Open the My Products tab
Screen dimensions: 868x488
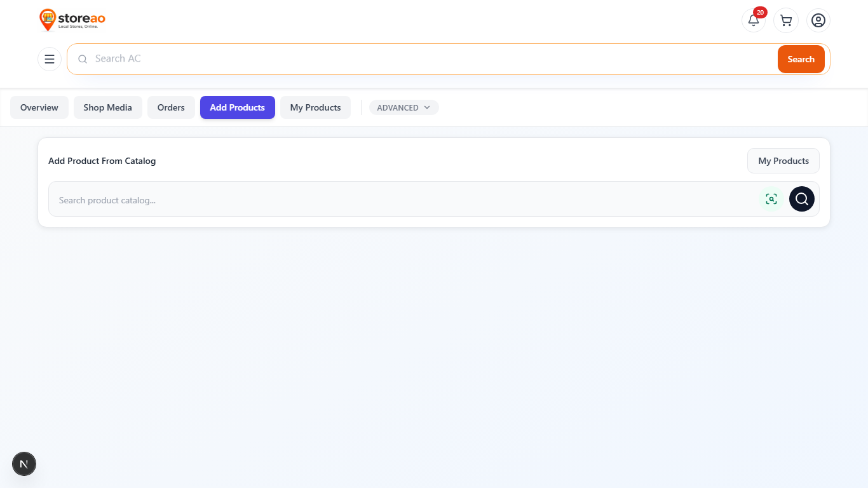click(x=316, y=107)
